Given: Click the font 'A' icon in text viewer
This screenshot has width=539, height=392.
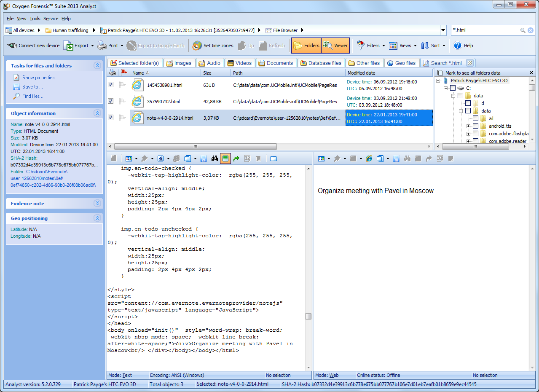Looking at the screenshot, I should click(161, 158).
